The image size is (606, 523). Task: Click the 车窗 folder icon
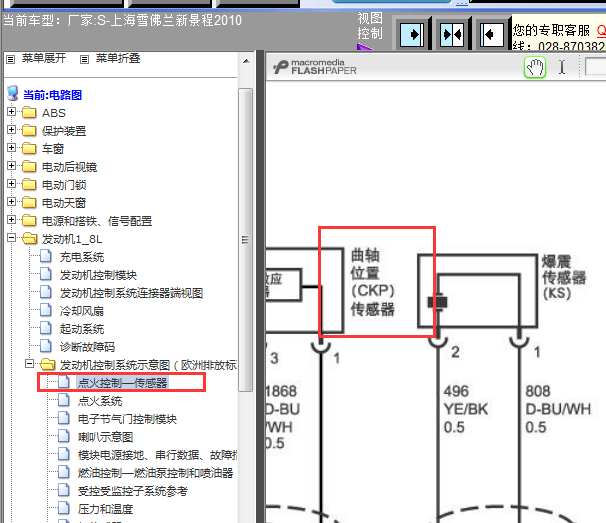tap(29, 148)
